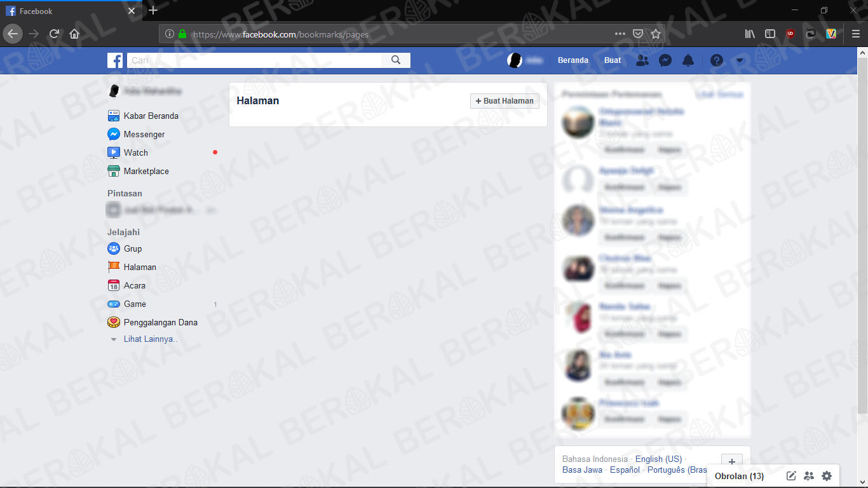This screenshot has width=868, height=488.
Task: Open the notifications bell
Action: point(688,60)
